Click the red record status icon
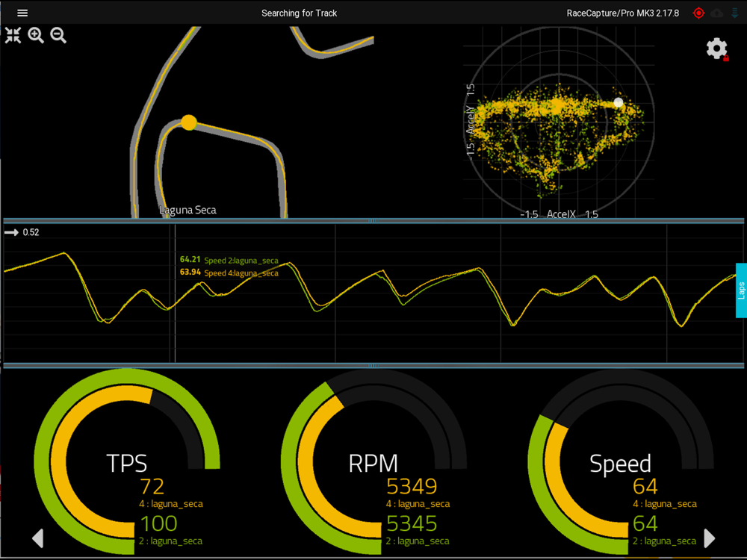This screenshot has width=747, height=560. (x=698, y=13)
